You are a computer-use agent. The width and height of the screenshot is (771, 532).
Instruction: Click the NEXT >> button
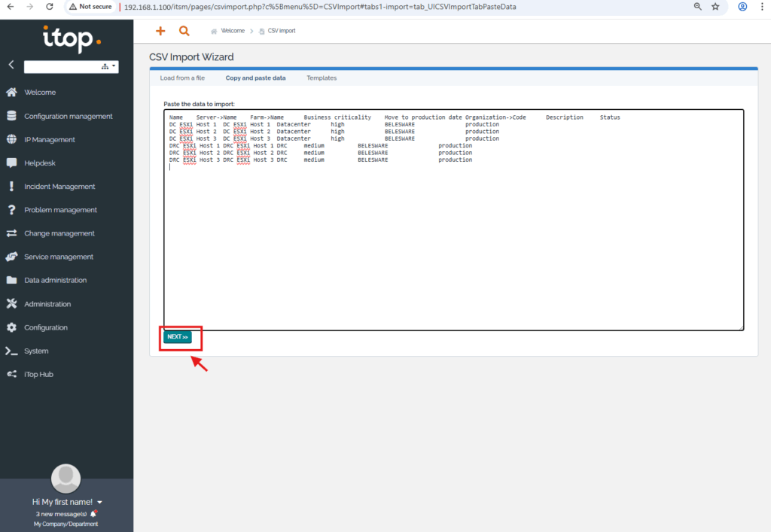click(178, 337)
